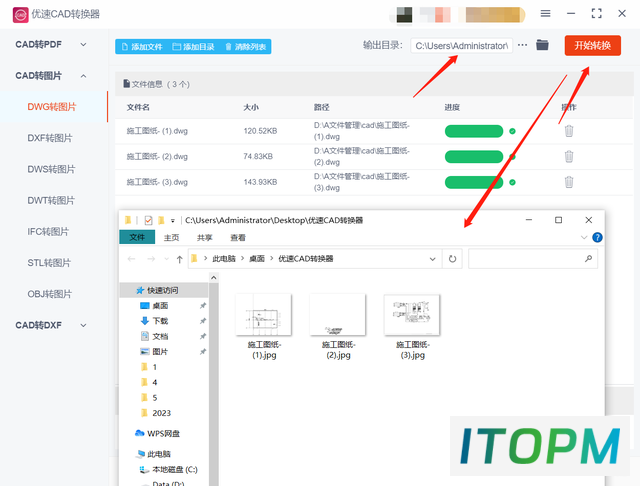The width and height of the screenshot is (640, 486).
Task: Click Explorer forward arrow
Action: tap(151, 259)
